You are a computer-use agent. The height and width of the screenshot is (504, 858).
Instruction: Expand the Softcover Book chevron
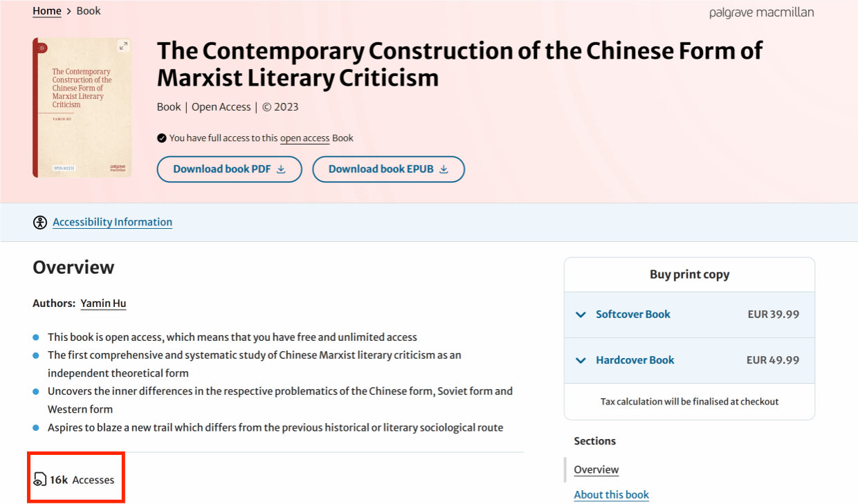(x=581, y=315)
